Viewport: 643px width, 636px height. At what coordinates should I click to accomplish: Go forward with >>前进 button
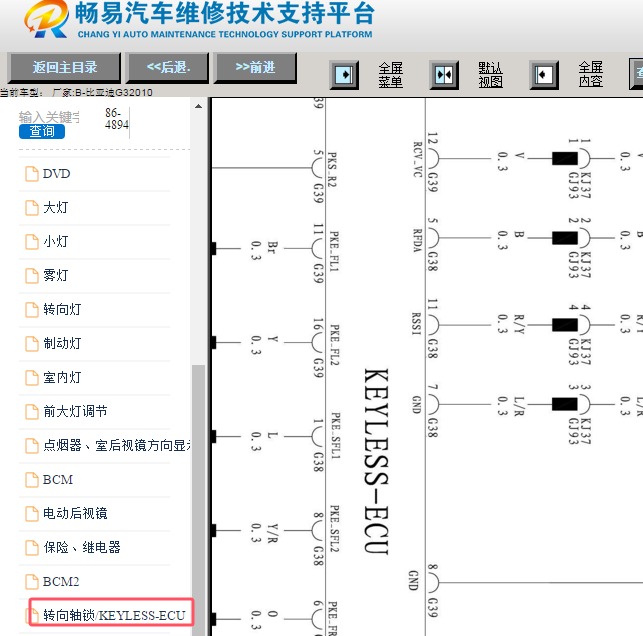point(255,67)
